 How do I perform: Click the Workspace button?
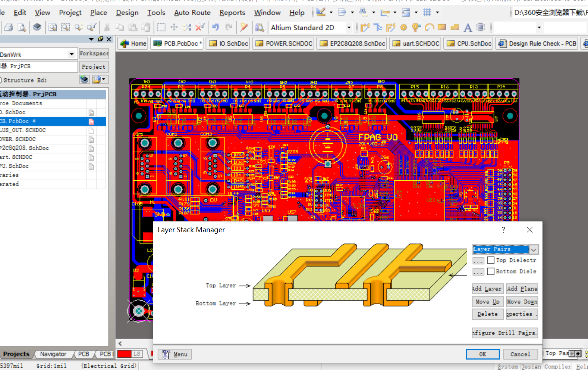pos(94,53)
